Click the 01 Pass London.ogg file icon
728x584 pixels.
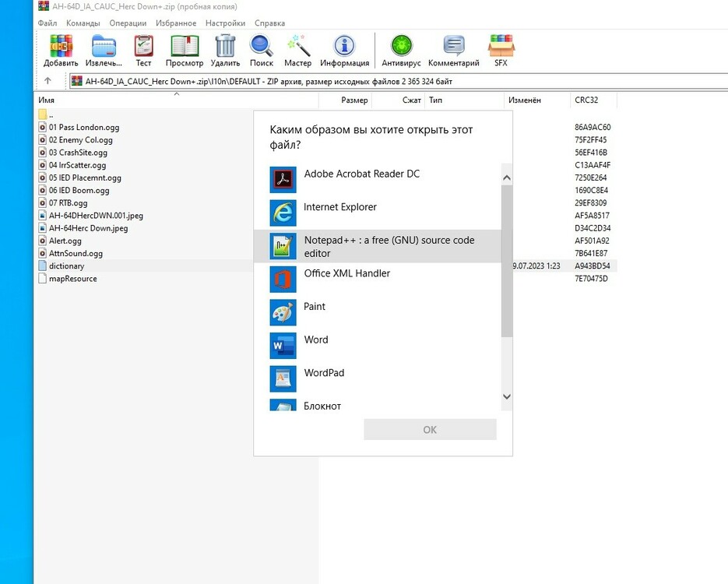(43, 127)
